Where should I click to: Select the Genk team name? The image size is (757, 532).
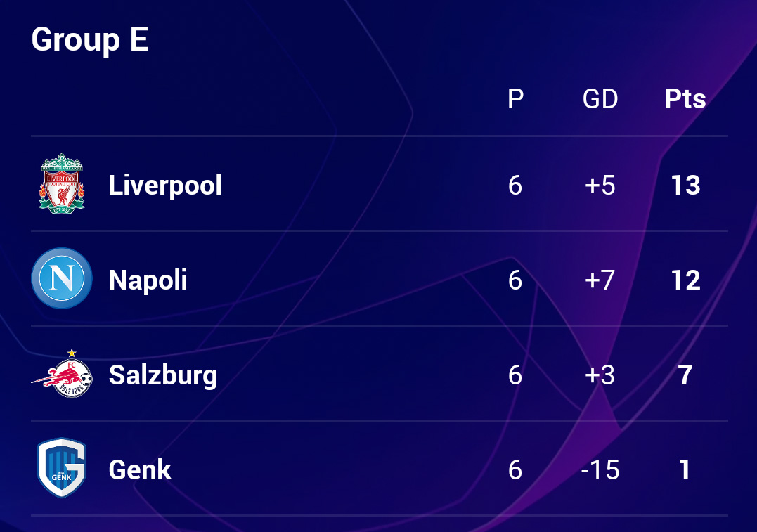point(140,469)
